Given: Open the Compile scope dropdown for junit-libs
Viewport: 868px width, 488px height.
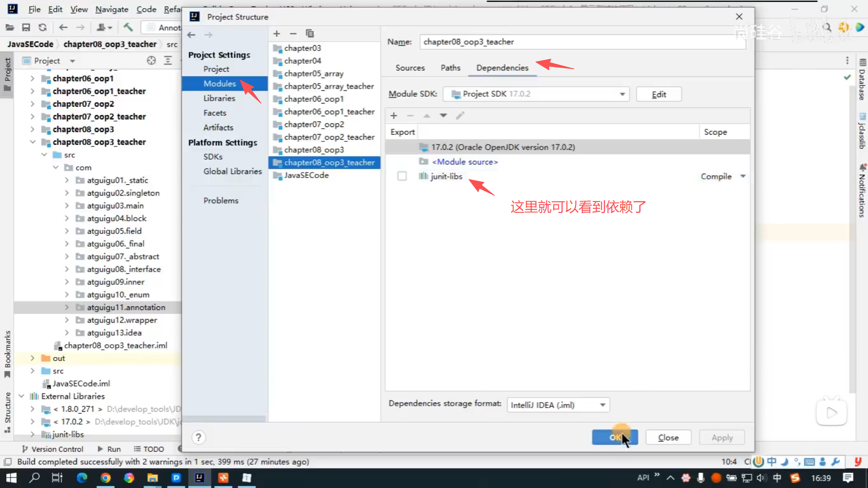Looking at the screenshot, I should click(x=743, y=176).
